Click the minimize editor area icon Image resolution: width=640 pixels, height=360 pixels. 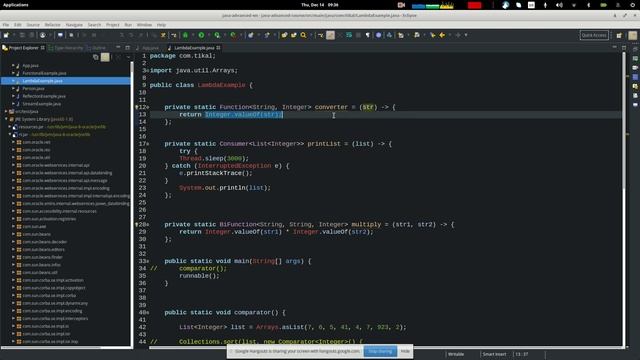coord(615,48)
